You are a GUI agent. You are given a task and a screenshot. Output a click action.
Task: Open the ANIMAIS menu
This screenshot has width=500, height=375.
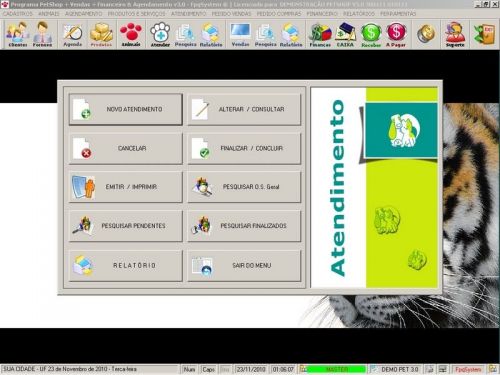coord(49,14)
